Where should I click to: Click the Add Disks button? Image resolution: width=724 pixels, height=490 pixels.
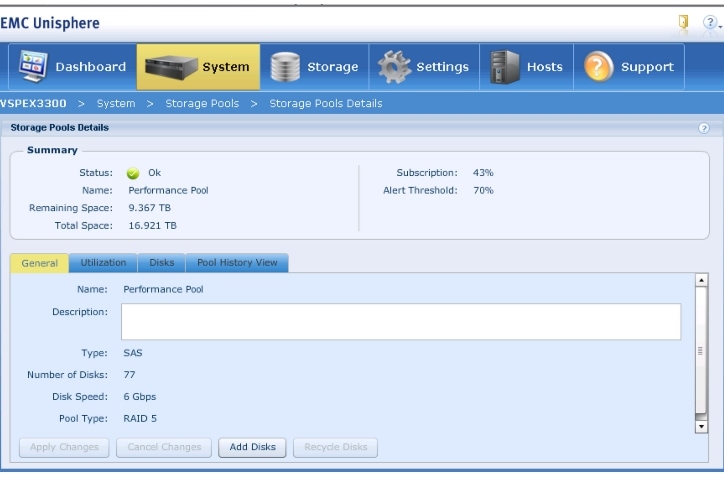(x=252, y=448)
